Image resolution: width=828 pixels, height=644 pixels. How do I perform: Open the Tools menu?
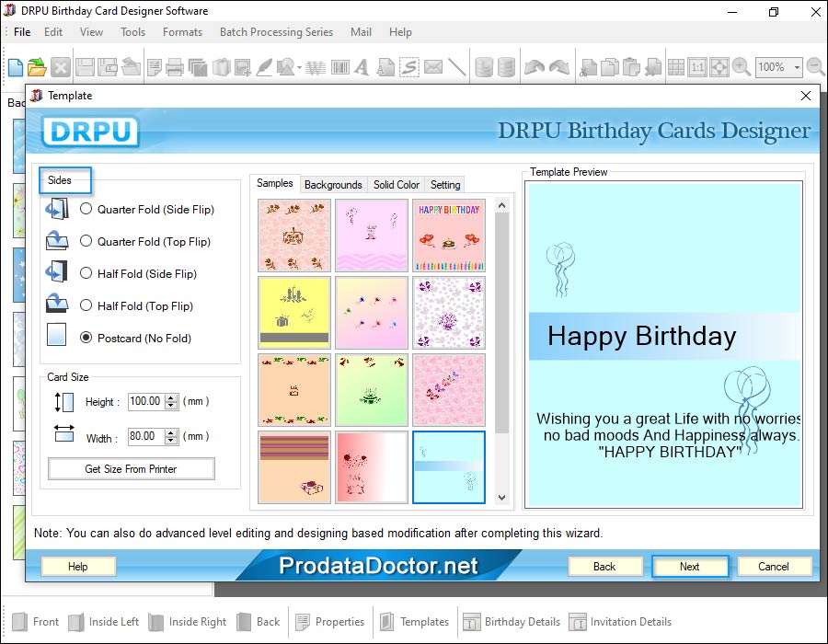point(132,31)
